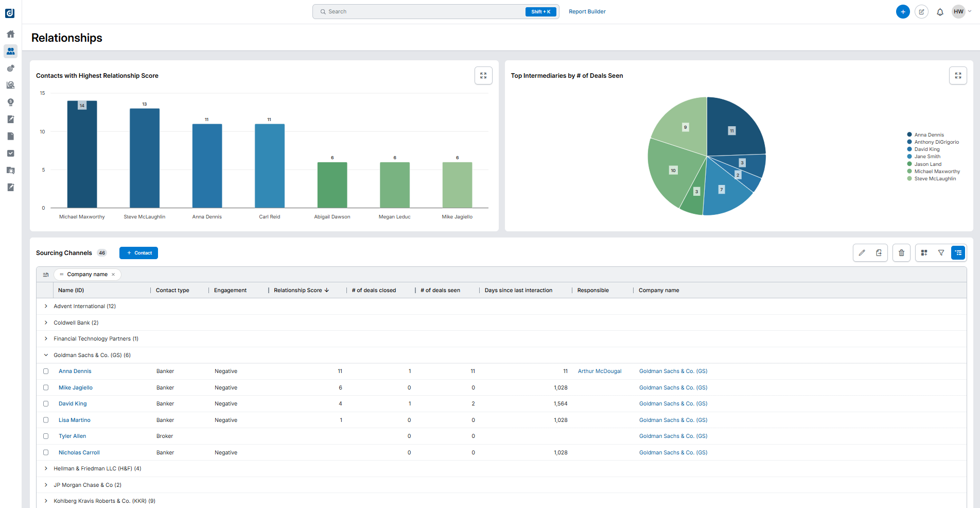This screenshot has height=508, width=980.
Task: Open the filter funnel icon
Action: pyautogui.click(x=941, y=253)
